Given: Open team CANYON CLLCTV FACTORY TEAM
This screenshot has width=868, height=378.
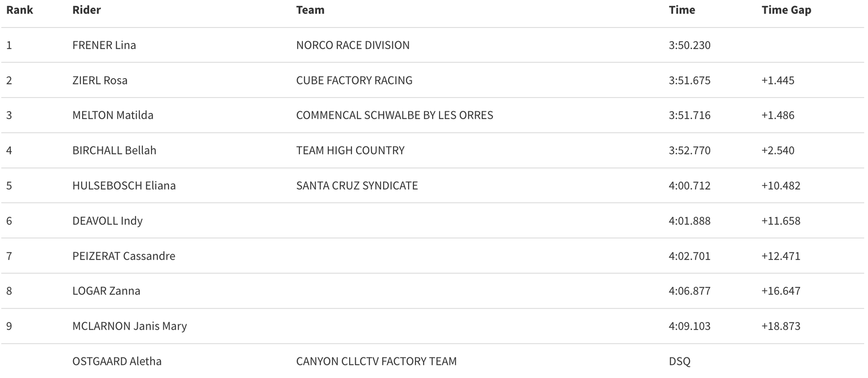Looking at the screenshot, I should 376,361.
